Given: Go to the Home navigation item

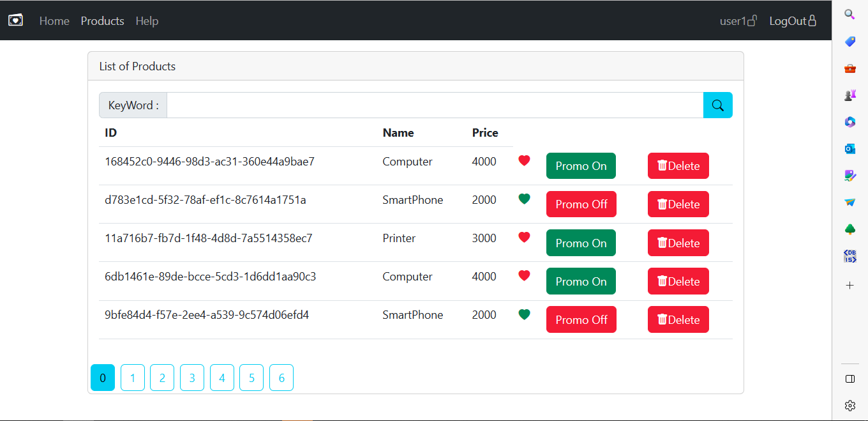Looking at the screenshot, I should pos(54,20).
